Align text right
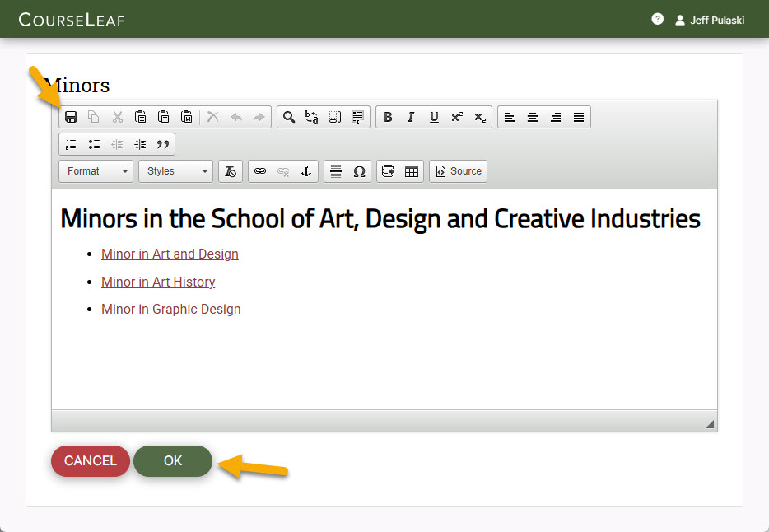 click(x=556, y=117)
